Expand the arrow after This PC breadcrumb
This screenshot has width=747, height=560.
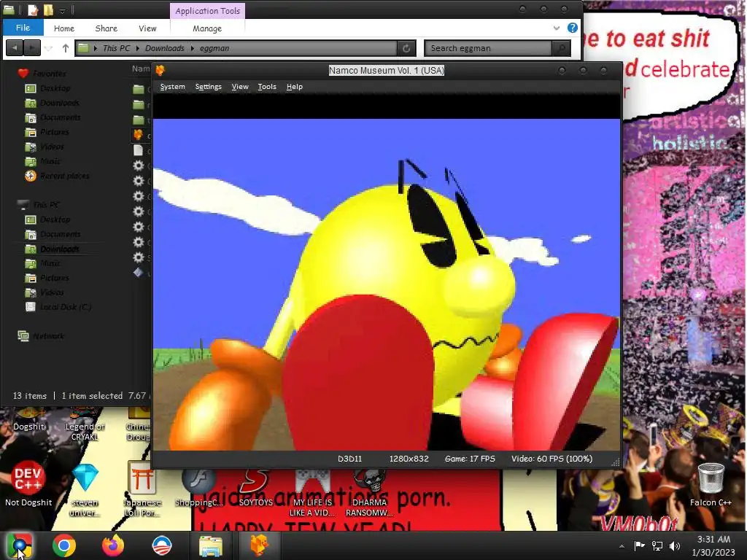click(x=138, y=48)
